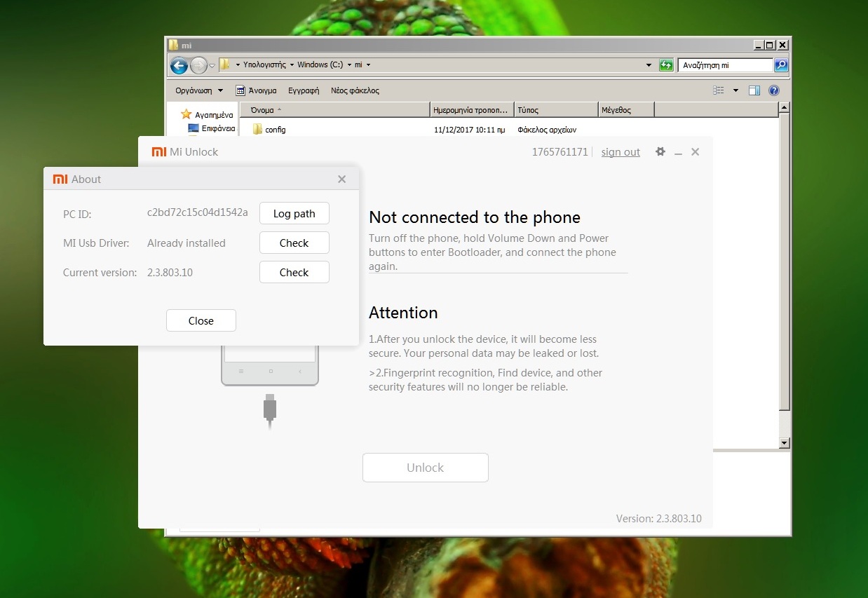Check for Current version updates
This screenshot has height=598, width=868.
tap(294, 273)
